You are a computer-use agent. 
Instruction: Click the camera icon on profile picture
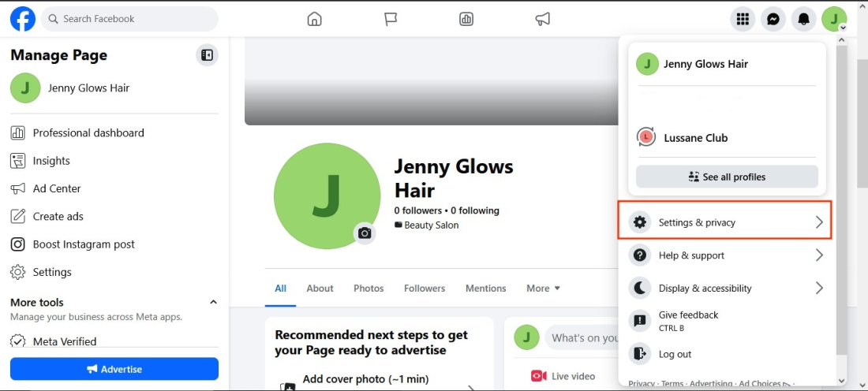(364, 233)
